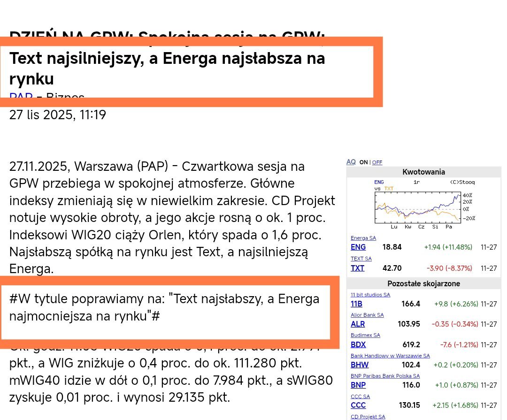Click the BNP change +1.0 (+0.87%)
Screen dimensions: 507x420
(x=457, y=385)
